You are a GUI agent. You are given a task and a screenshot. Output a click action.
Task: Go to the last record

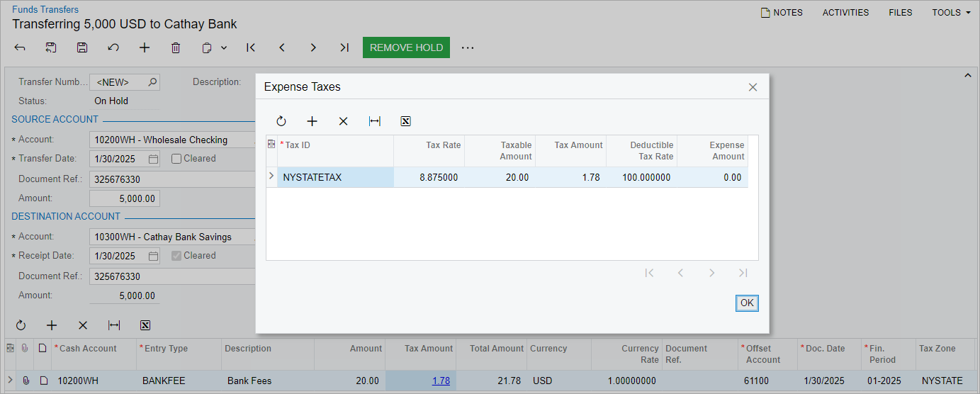[344, 47]
